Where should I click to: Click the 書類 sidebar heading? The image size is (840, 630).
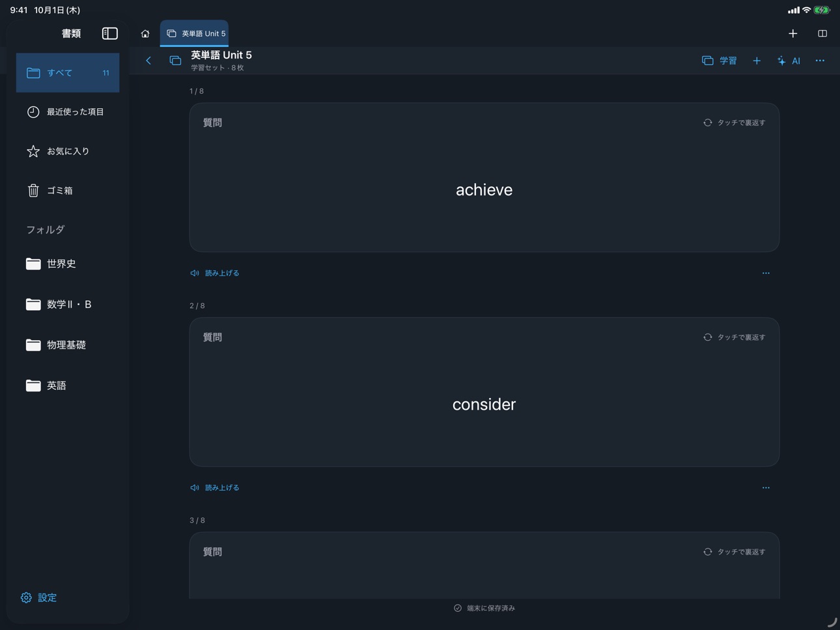click(x=72, y=33)
